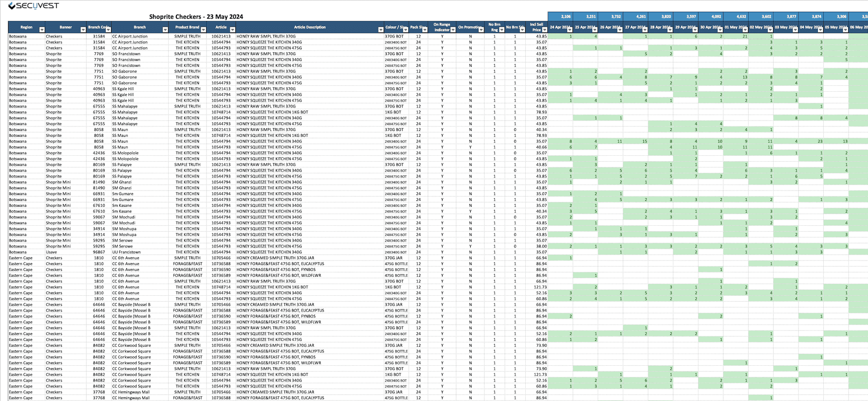
Task: Select the column total 4,632
Action: (741, 17)
